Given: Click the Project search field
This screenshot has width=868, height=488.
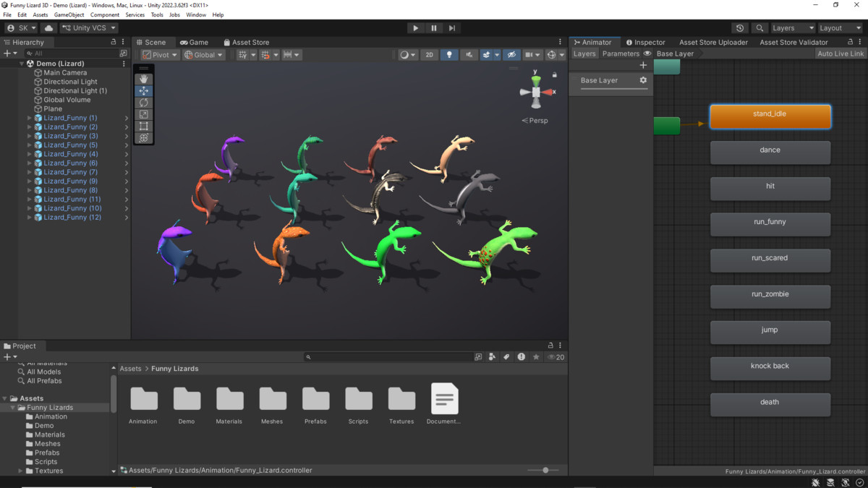Looking at the screenshot, I should pos(388,356).
